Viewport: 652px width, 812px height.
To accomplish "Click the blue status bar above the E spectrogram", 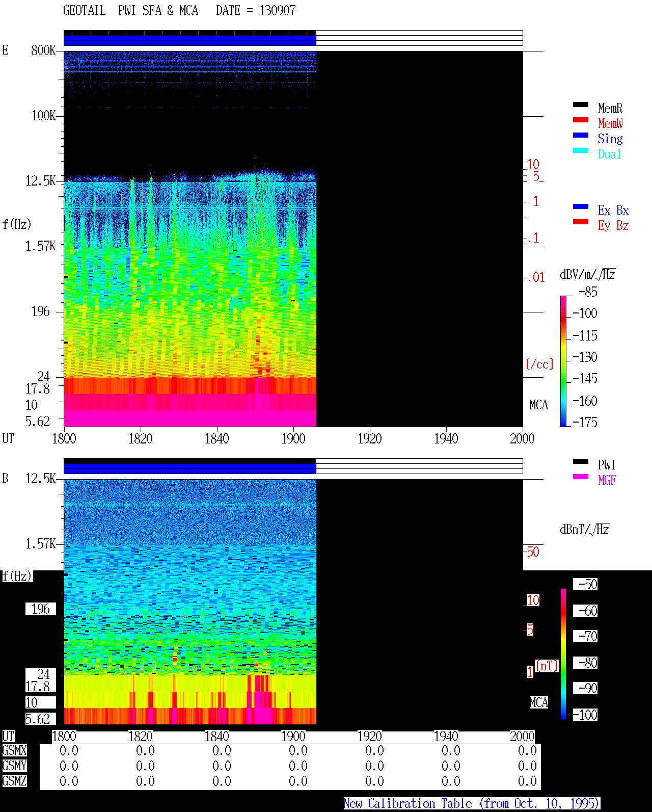I will coord(190,40).
